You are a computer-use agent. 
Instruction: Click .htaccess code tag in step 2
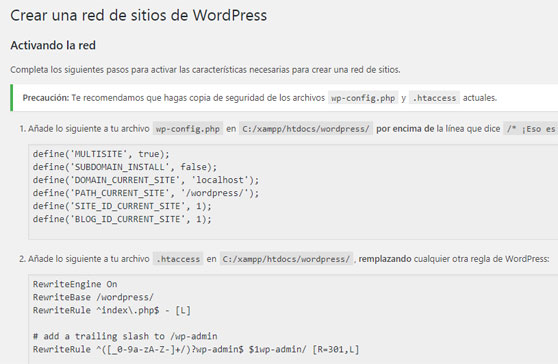pyautogui.click(x=178, y=259)
